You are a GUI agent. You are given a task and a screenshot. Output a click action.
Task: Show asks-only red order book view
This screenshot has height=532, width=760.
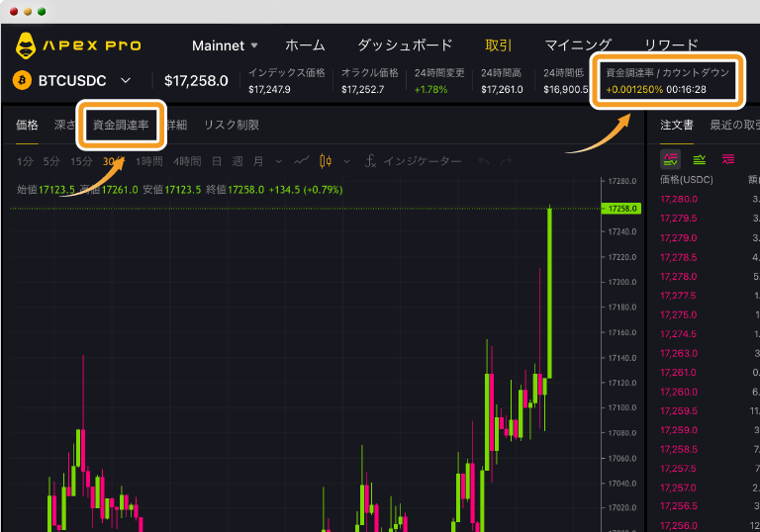point(728,159)
